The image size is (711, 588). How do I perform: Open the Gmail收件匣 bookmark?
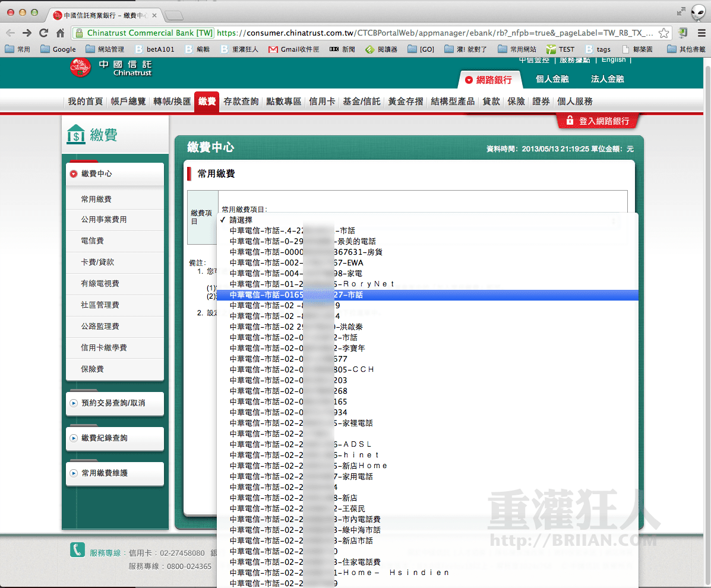[294, 49]
